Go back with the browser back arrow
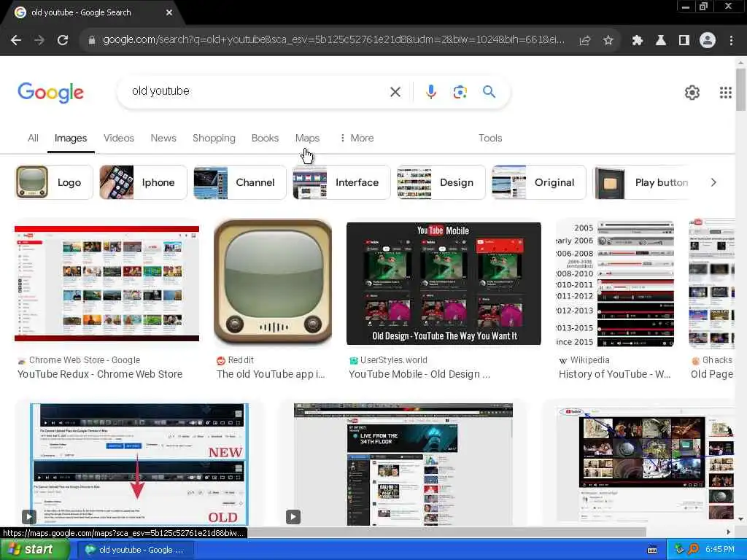This screenshot has width=747, height=560. (x=16, y=41)
